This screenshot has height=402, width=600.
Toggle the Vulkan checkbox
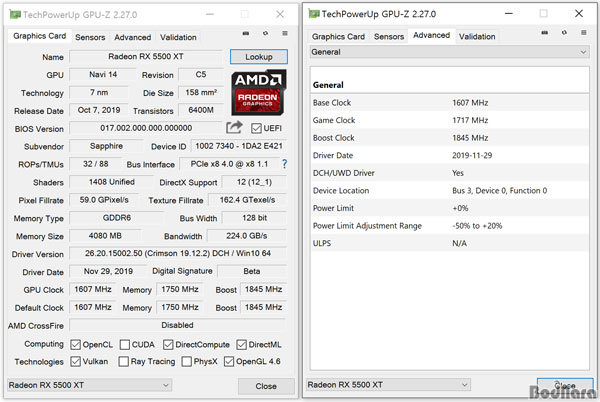pyautogui.click(x=75, y=362)
